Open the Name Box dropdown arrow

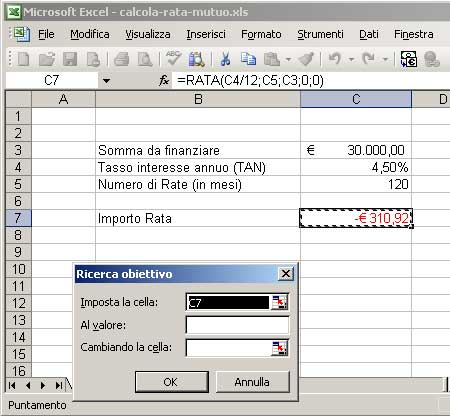pyautogui.click(x=106, y=81)
